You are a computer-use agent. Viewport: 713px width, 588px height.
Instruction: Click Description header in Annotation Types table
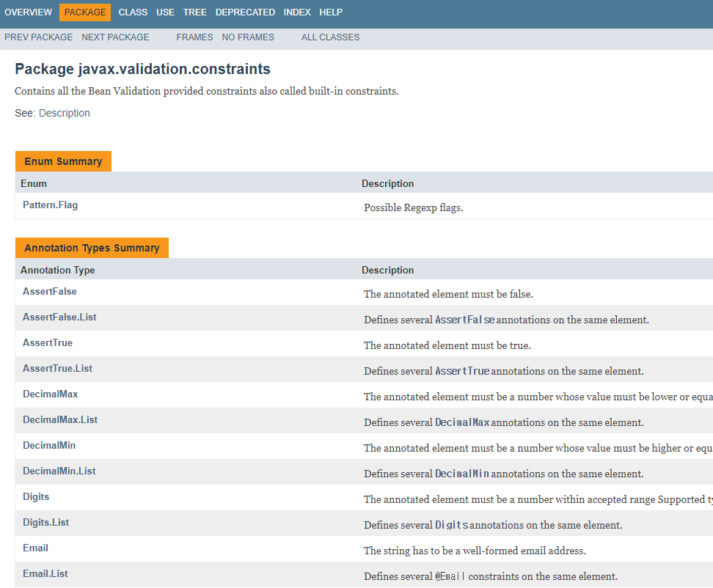click(x=387, y=270)
